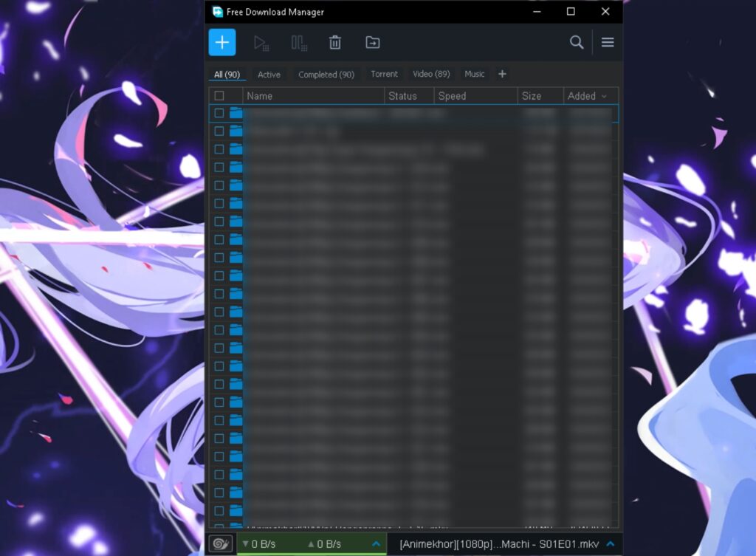Open search with the magnifying glass icon
This screenshot has width=756, height=556.
click(576, 42)
